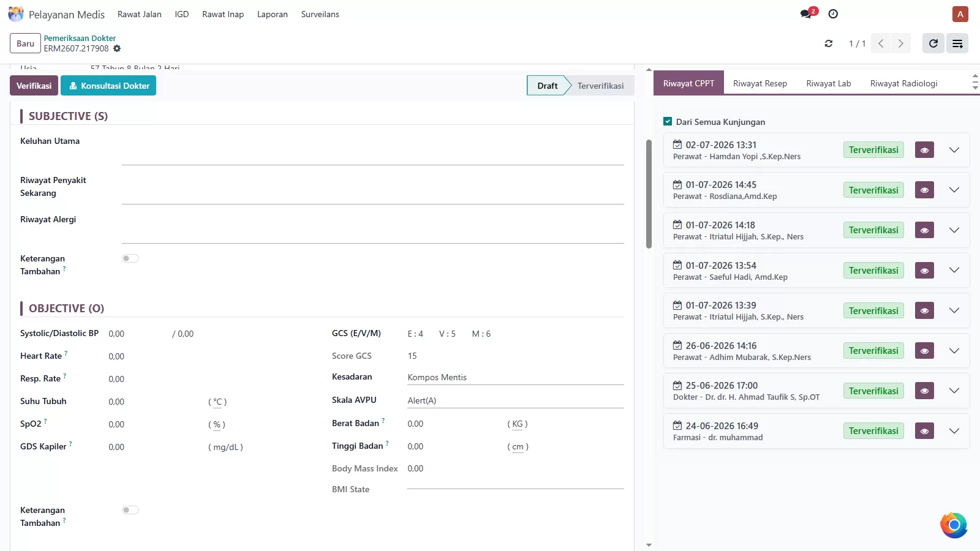980x551 pixels.
Task: View the 02-07-2026 13:31 entry eye icon
Action: [924, 150]
